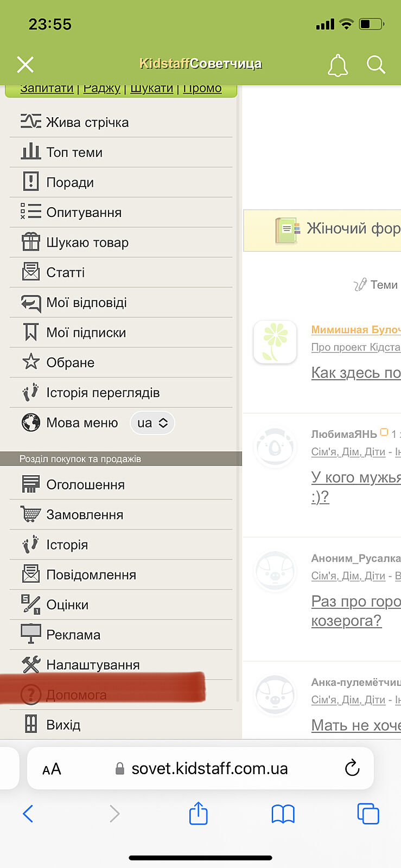This screenshot has width=401, height=868.
Task: Tap the flower avatar thumbnail
Action: click(275, 342)
